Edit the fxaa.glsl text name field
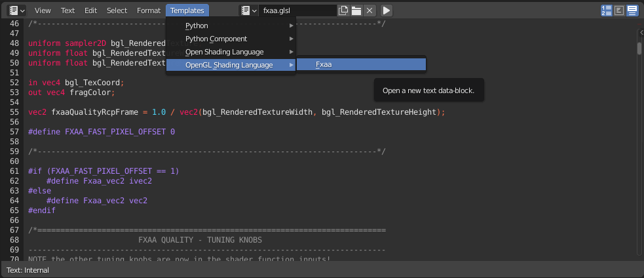 point(298,10)
